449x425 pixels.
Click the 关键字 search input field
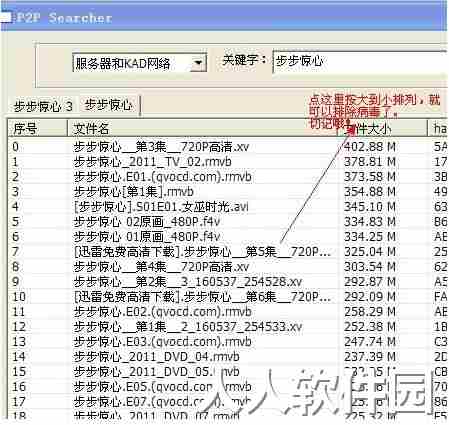[360, 61]
